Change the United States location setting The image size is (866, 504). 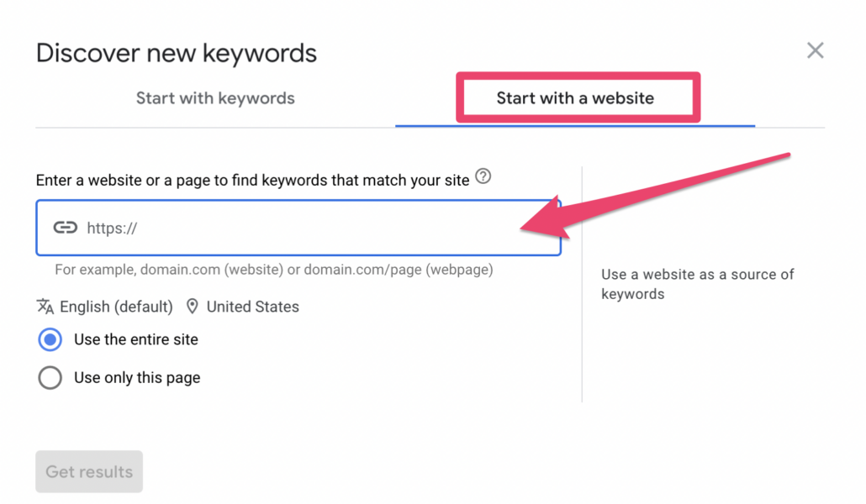click(252, 307)
